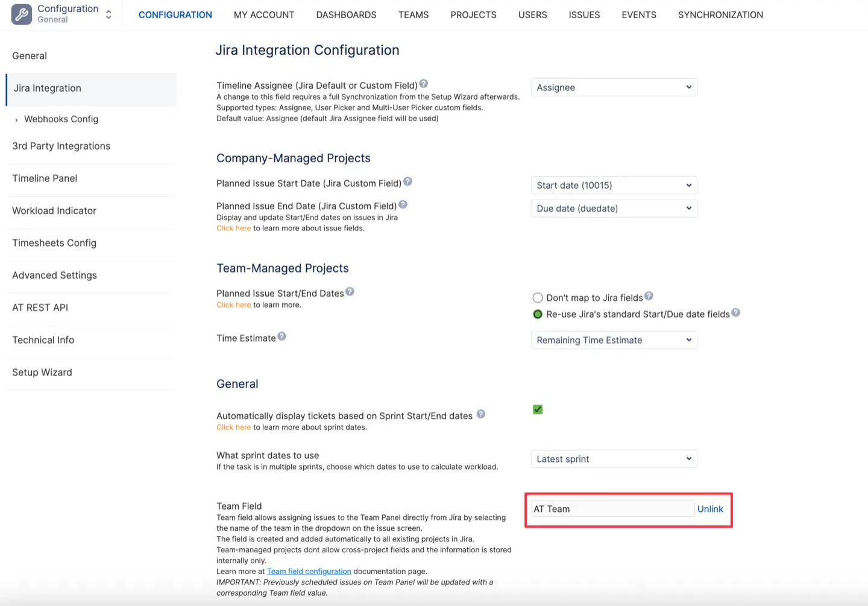Click help icon beside Planned Issue End Date

pyautogui.click(x=403, y=204)
